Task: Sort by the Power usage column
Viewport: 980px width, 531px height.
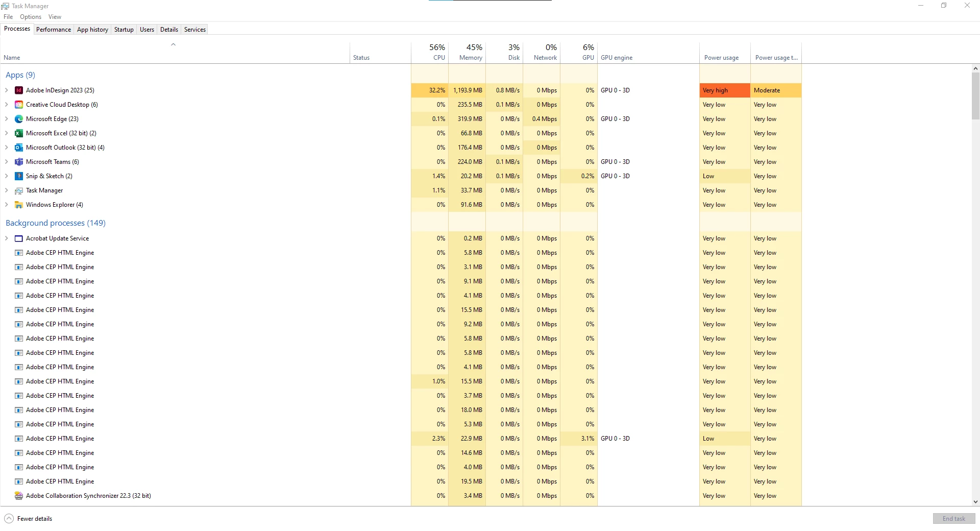Action: click(725, 52)
